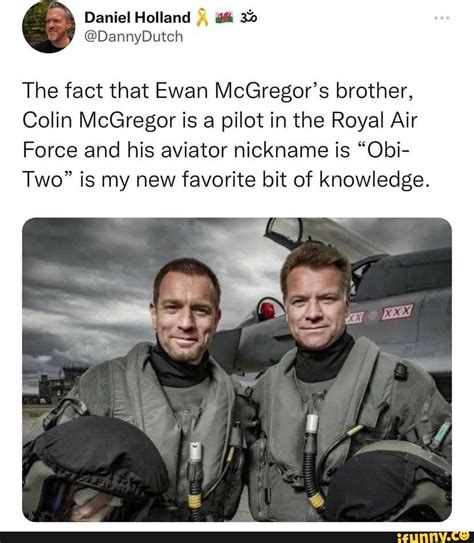Image resolution: width=474 pixels, height=543 pixels.
Task: Open the three-dot more options menu
Action: click(x=442, y=18)
